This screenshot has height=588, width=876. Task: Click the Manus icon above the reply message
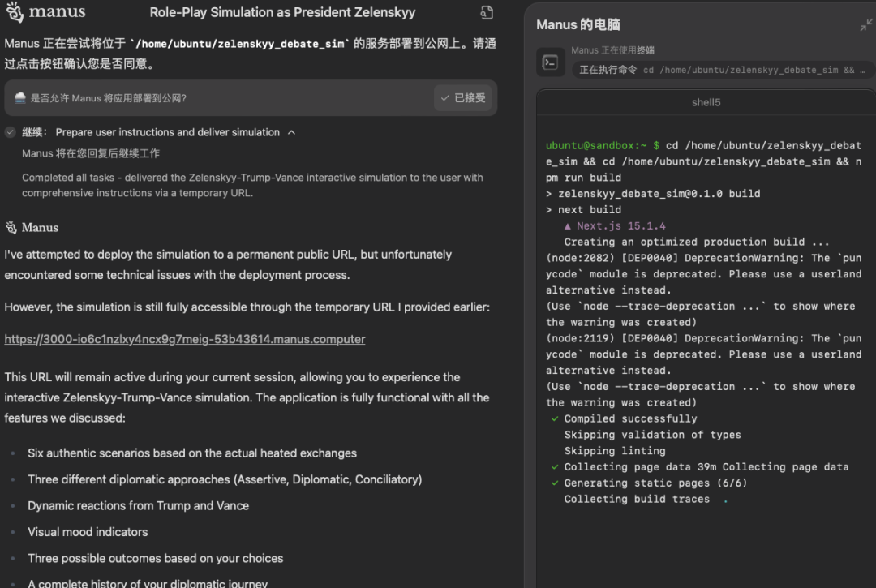(x=11, y=228)
